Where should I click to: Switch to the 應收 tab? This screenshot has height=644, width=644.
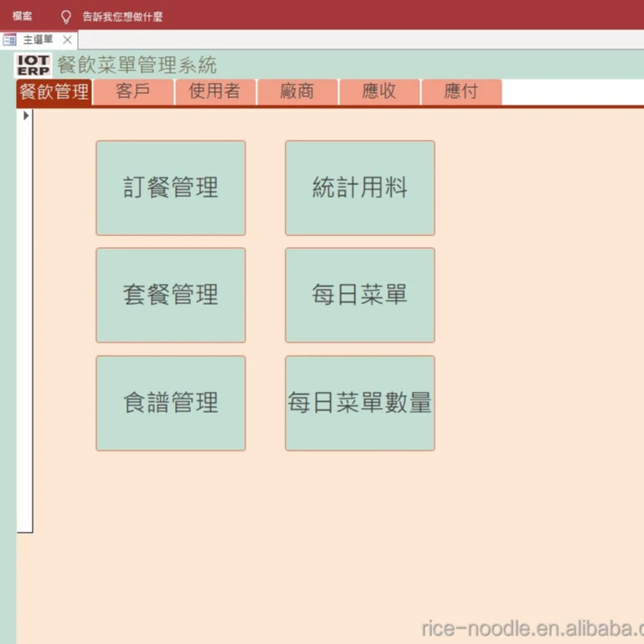point(379,91)
